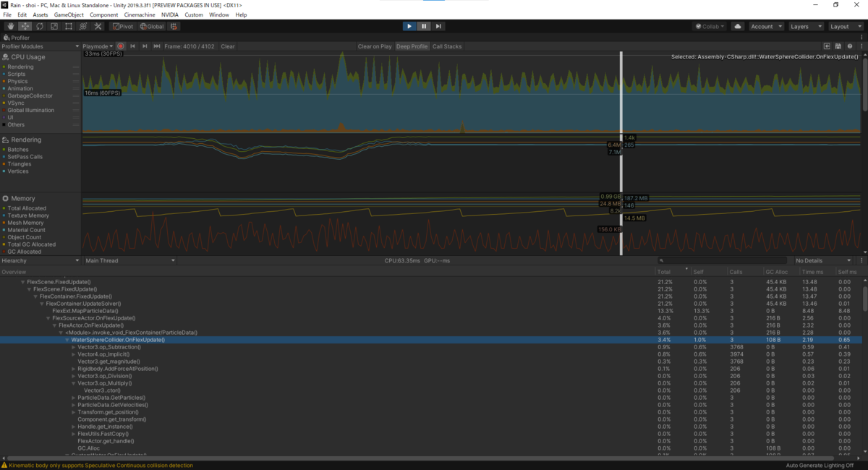Select the combined Transform tool
Viewport: 868px width, 470px height.
click(83, 26)
